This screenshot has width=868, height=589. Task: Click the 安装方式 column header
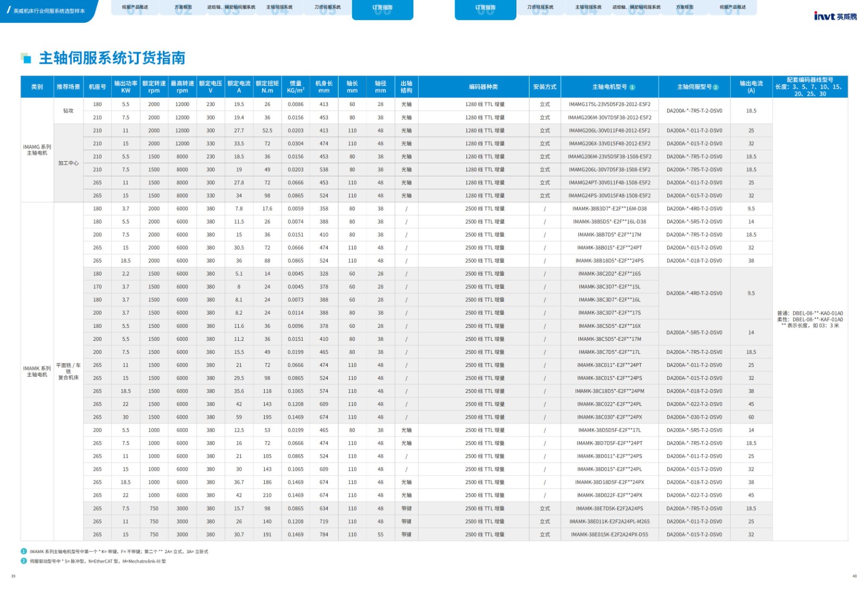coord(545,87)
